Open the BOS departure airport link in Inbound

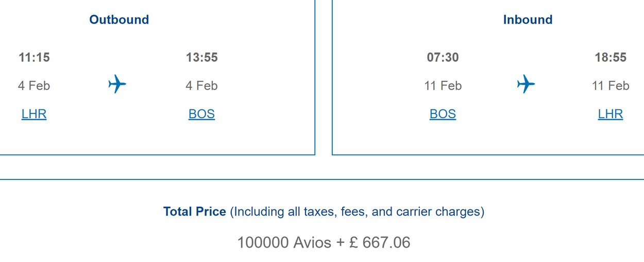(443, 114)
